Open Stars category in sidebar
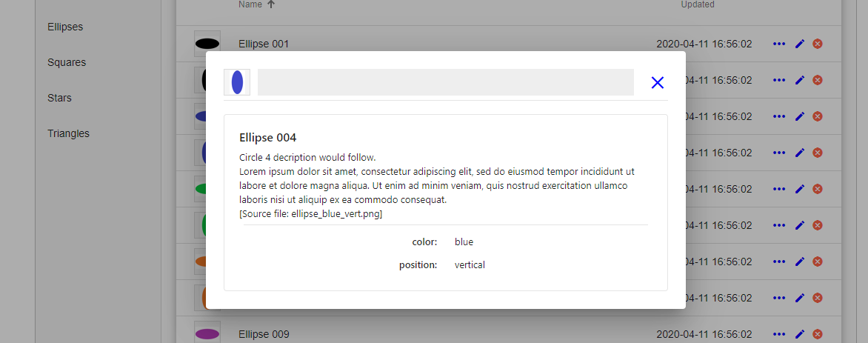Viewport: 868px width, 343px height. point(59,98)
